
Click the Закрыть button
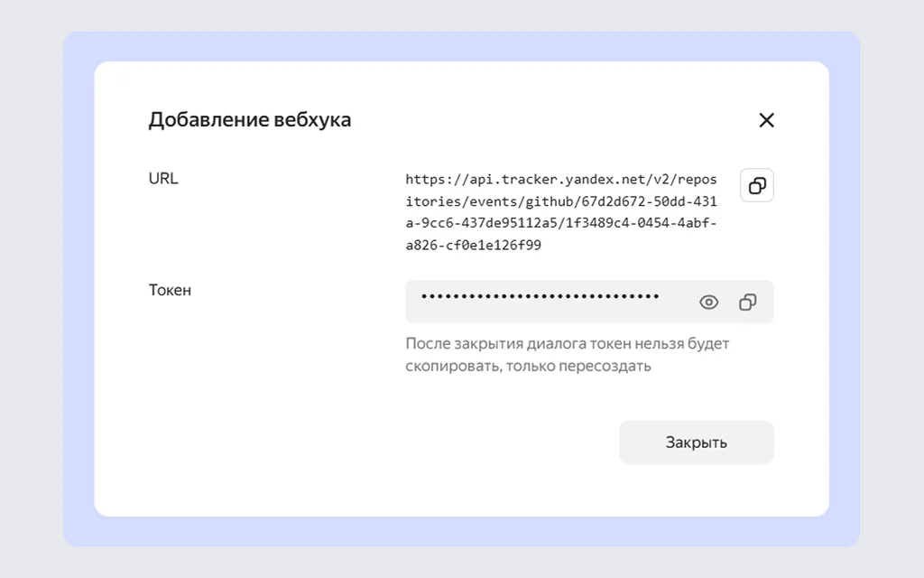tap(696, 443)
